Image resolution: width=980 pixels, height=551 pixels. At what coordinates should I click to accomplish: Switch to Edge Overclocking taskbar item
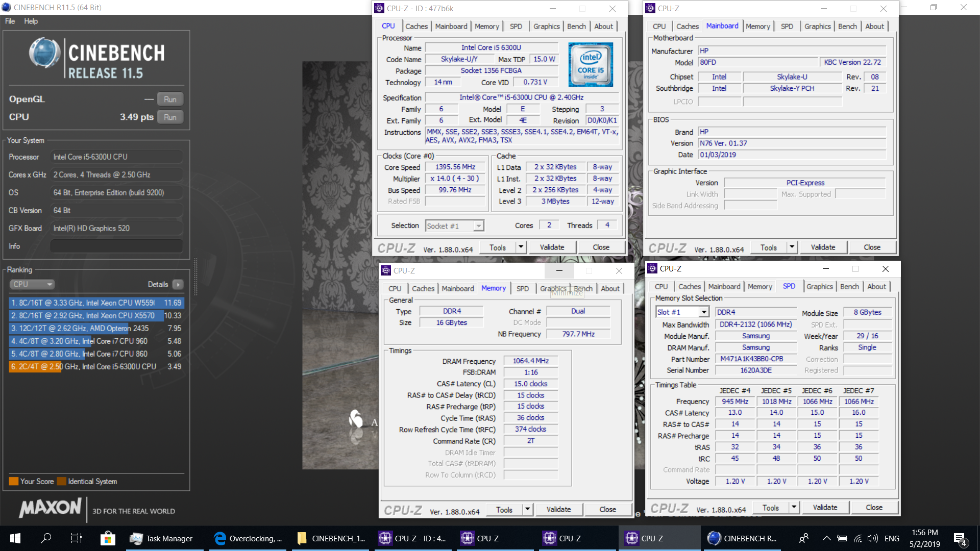248,538
